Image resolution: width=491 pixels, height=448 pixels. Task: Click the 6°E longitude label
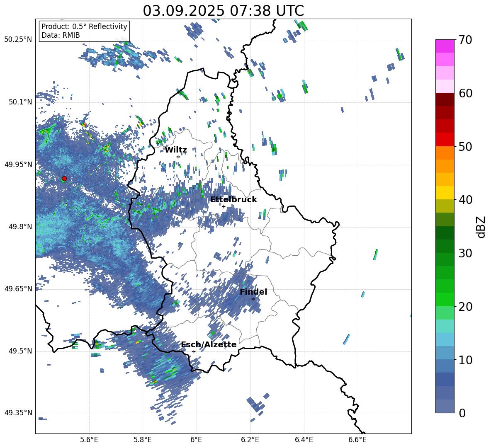point(196,440)
